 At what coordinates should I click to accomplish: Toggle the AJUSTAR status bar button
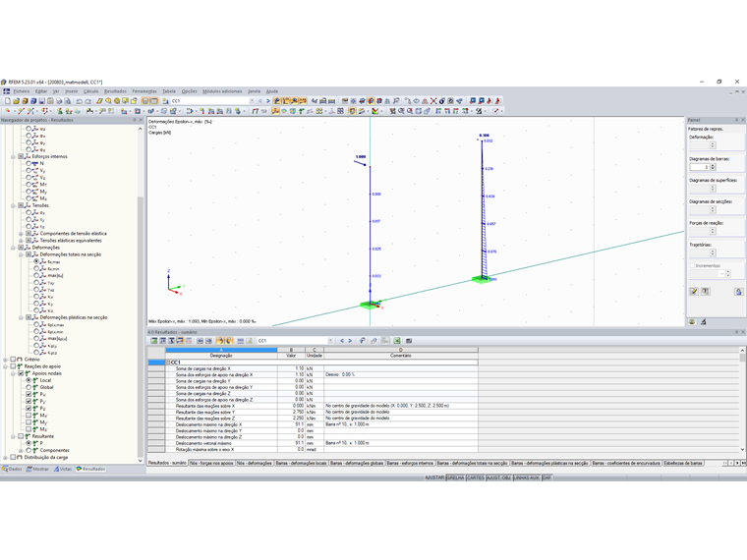[434, 477]
